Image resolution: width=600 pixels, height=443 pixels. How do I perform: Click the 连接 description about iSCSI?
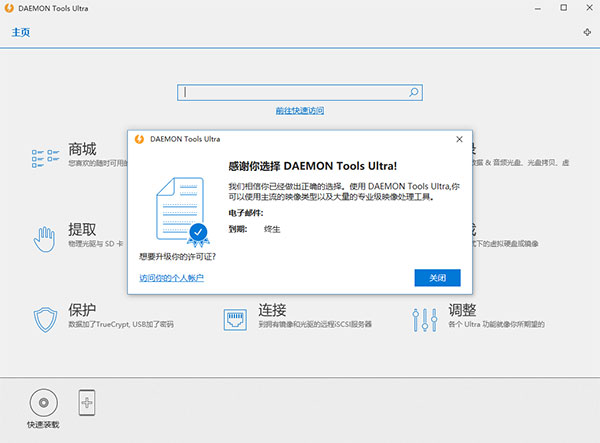tap(315, 324)
